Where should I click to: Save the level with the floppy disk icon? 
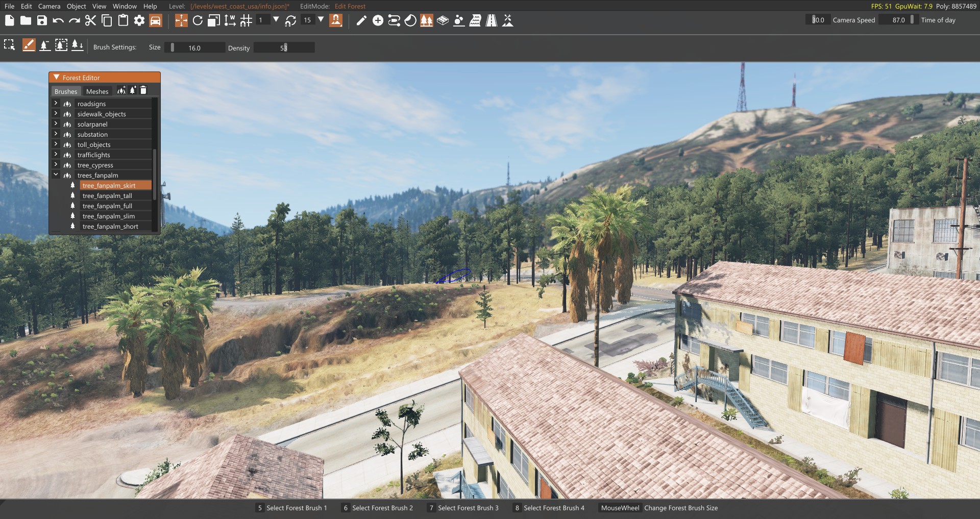[42, 20]
